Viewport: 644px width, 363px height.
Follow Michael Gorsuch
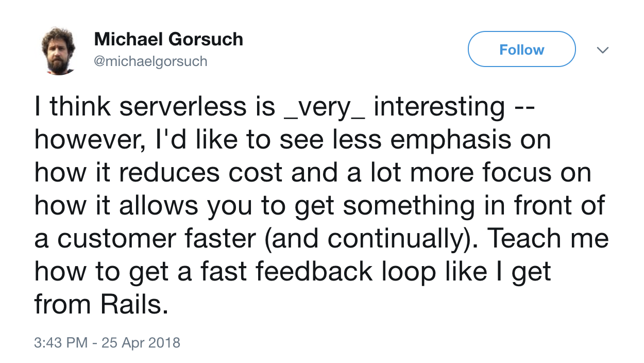coord(521,49)
